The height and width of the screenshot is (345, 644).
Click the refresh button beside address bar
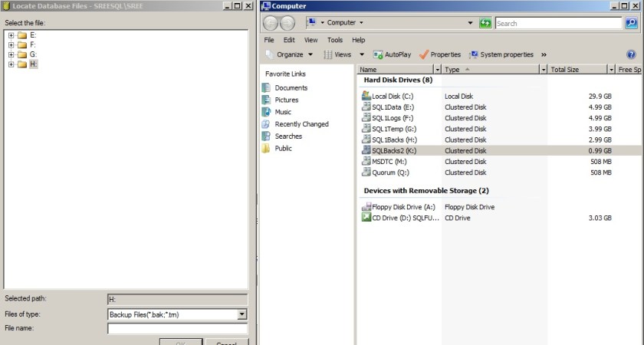click(485, 24)
